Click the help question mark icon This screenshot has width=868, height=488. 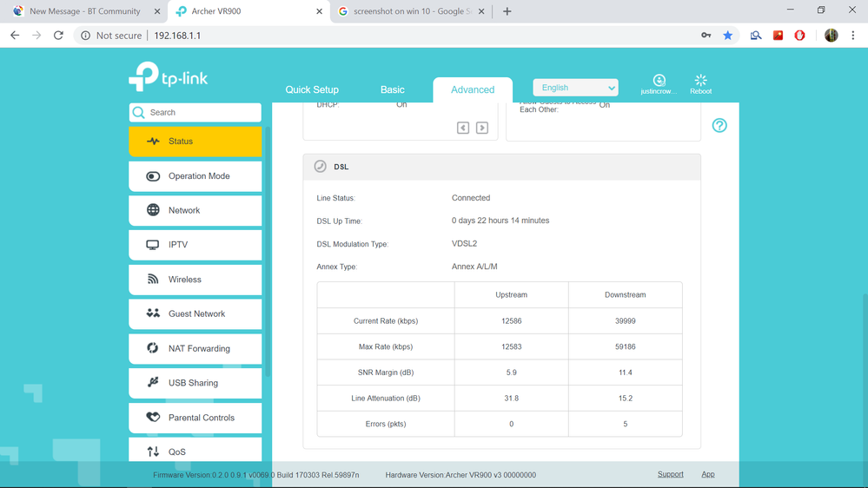click(719, 126)
